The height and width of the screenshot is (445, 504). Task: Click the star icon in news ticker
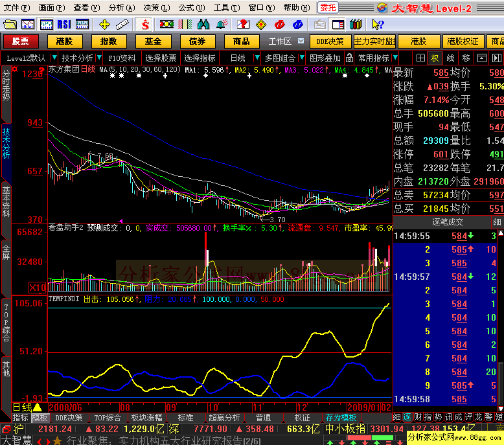click(x=57, y=440)
